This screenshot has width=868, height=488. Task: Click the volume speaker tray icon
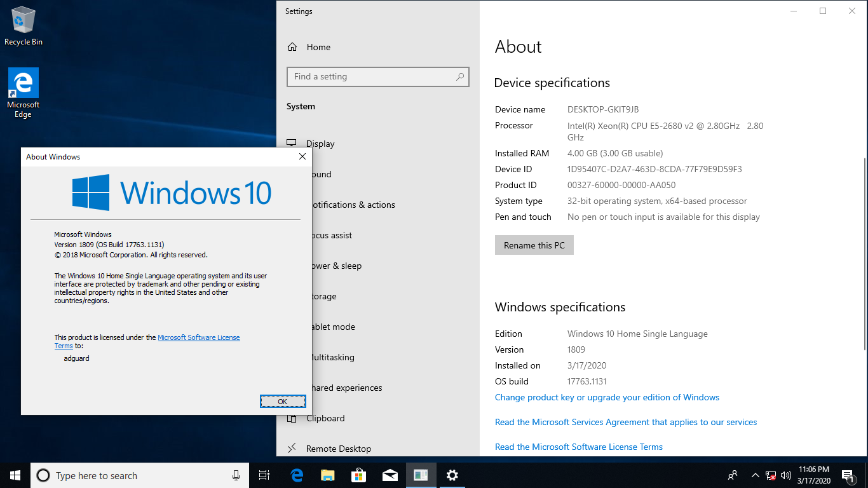(x=786, y=475)
